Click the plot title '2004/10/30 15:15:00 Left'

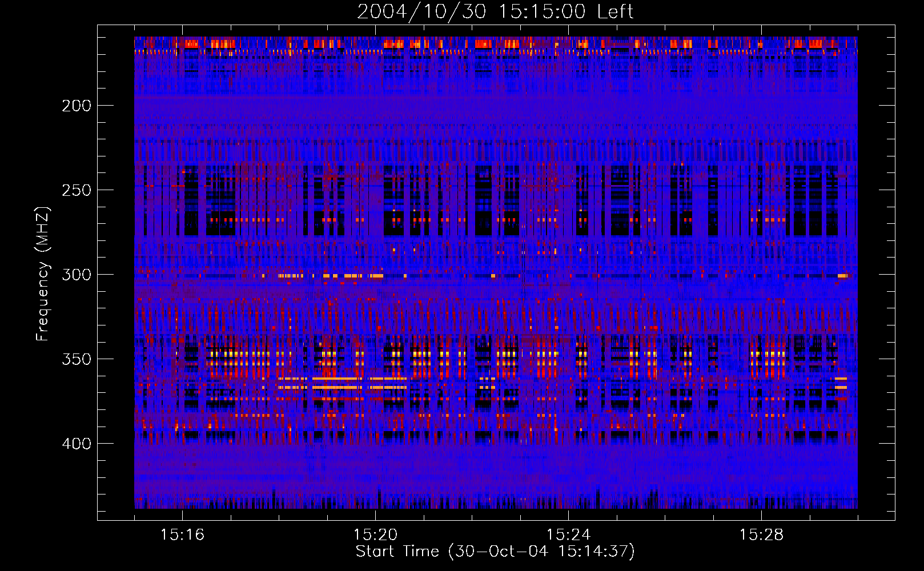(x=495, y=11)
